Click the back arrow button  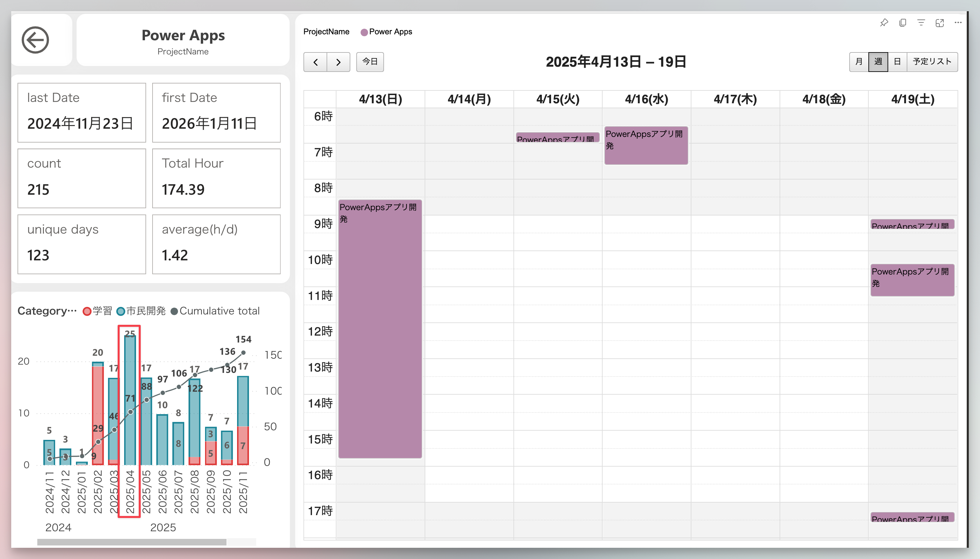tap(35, 40)
